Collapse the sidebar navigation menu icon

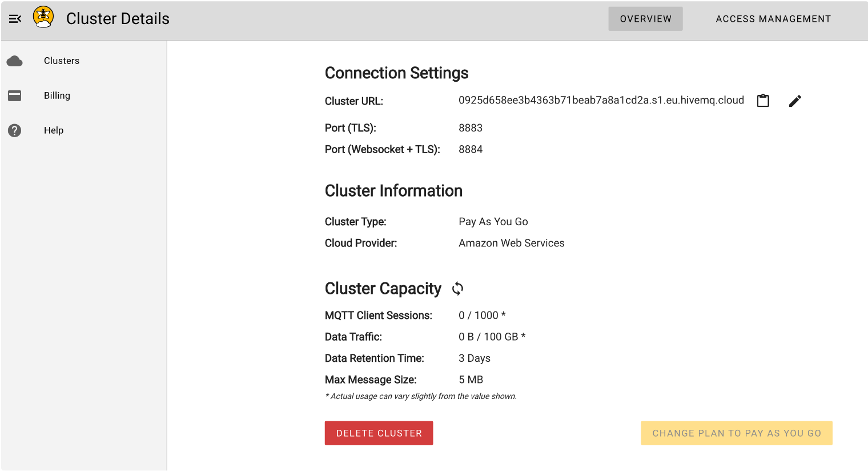click(15, 19)
